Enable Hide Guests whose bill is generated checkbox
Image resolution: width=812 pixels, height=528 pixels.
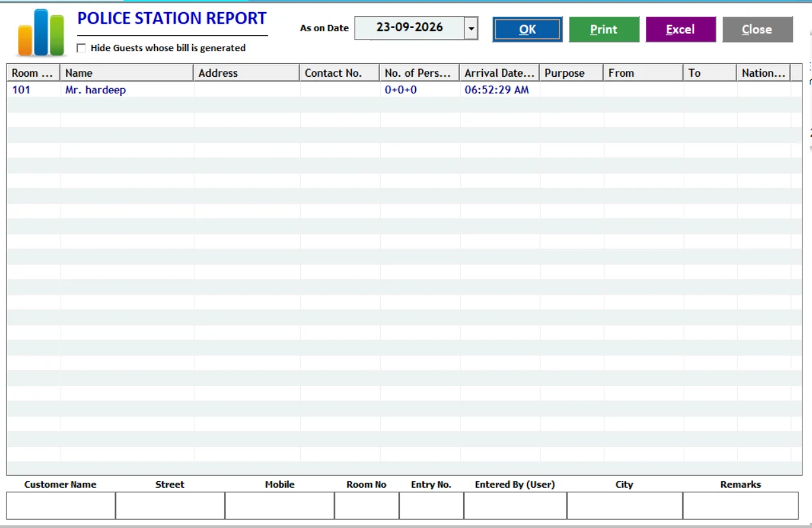81,48
